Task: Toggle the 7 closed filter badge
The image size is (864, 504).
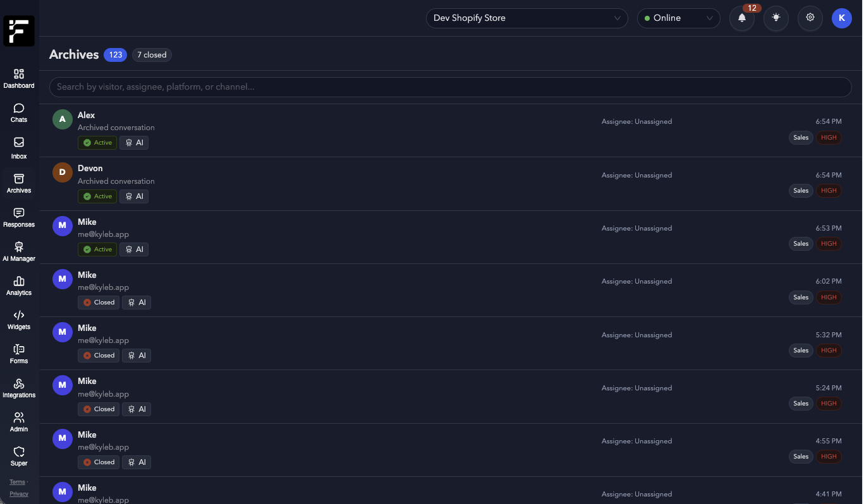Action: (152, 55)
